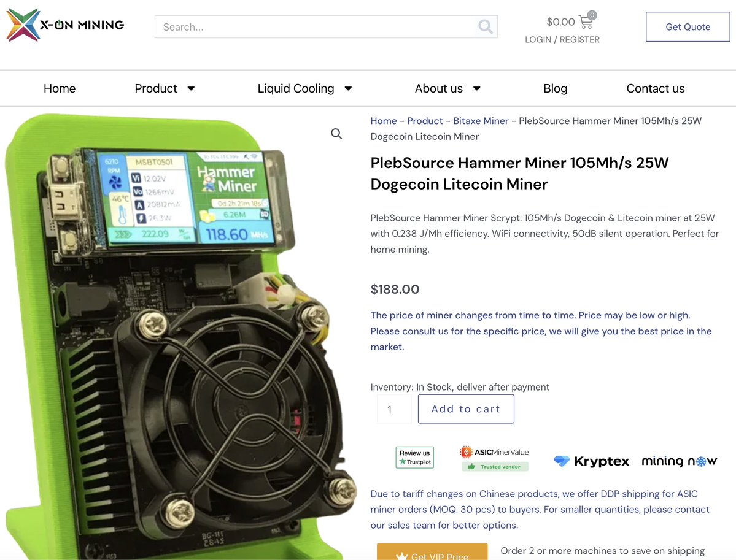The image size is (736, 560).
Task: Go to Home in the navigation bar
Action: coord(60,89)
